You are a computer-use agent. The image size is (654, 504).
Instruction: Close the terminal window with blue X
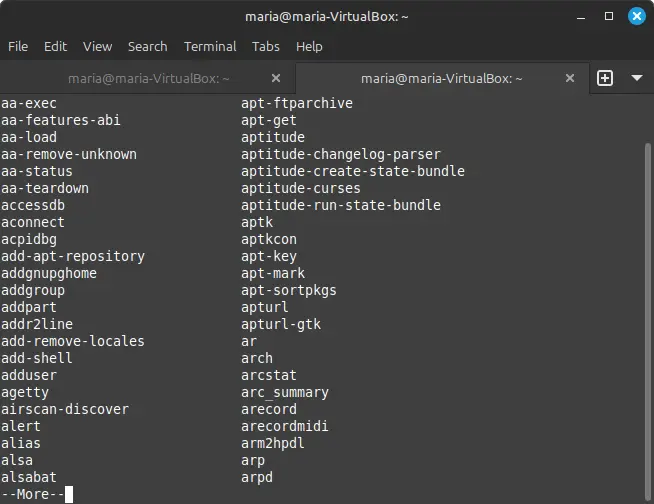pyautogui.click(x=636, y=16)
